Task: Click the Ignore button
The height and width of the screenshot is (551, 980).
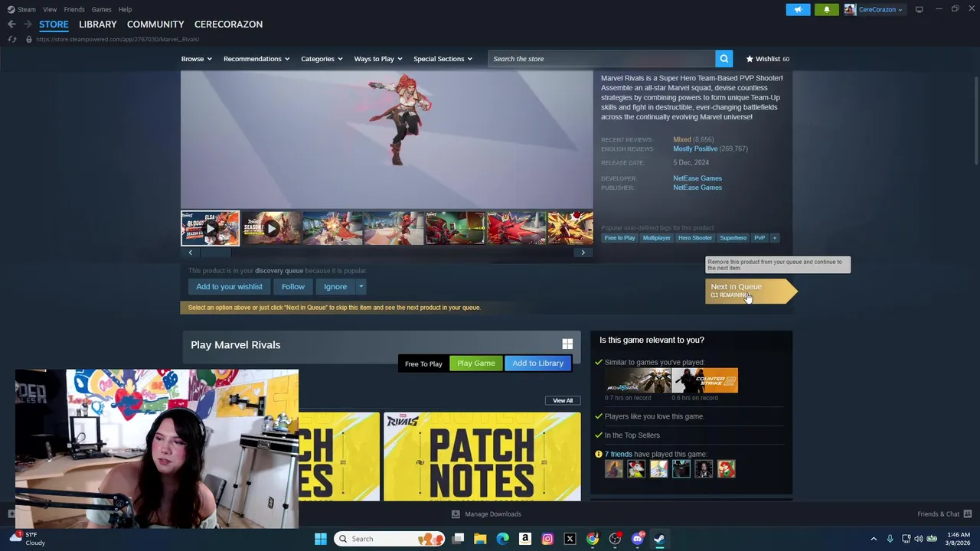Action: tap(335, 287)
